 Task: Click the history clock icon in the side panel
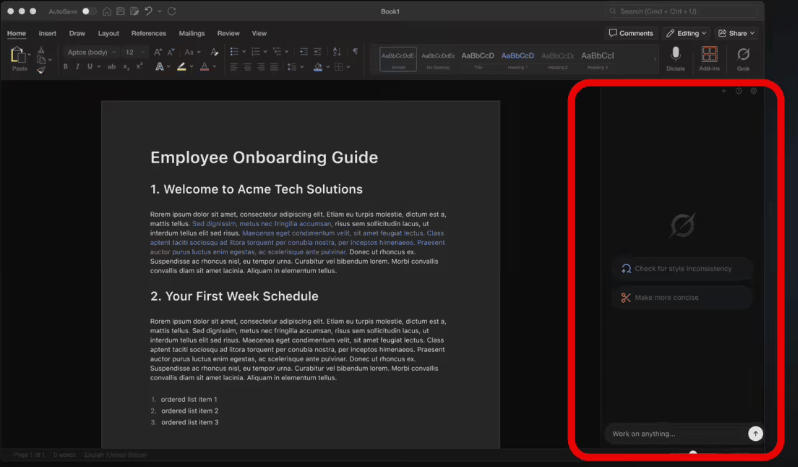coord(739,91)
